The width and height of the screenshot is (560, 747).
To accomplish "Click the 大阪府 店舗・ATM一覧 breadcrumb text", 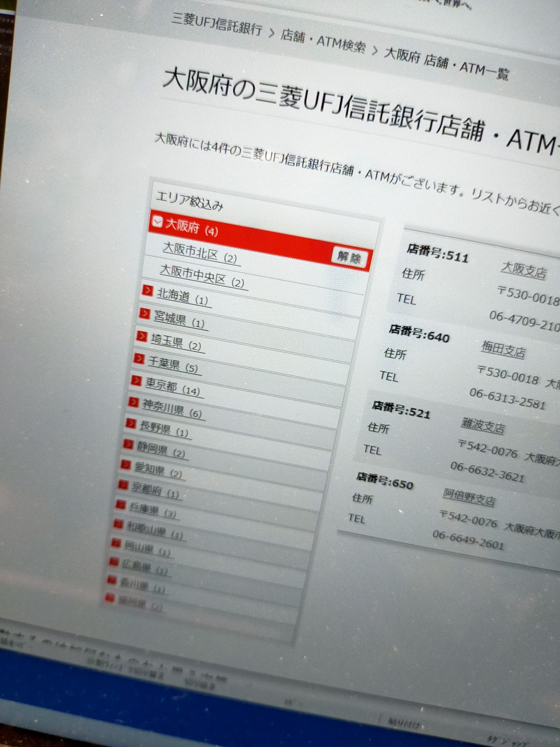I will click(446, 64).
